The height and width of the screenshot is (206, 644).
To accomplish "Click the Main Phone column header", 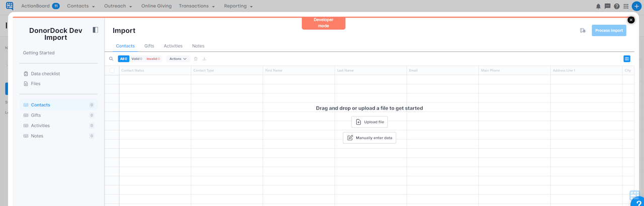I will point(515,70).
